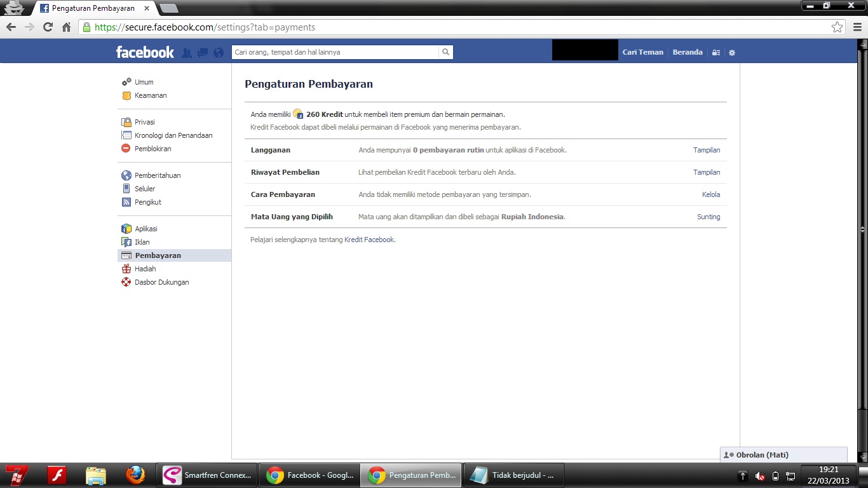This screenshot has height=488, width=868.
Task: Click browser forward arrow
Action: tap(29, 27)
